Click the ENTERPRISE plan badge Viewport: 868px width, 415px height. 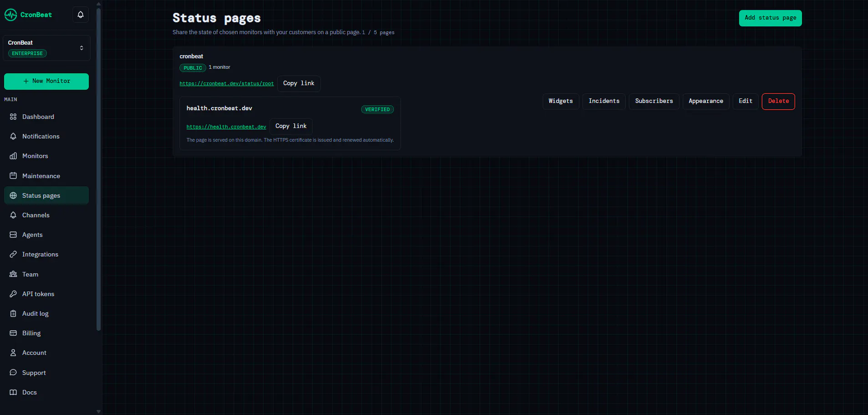coord(27,53)
